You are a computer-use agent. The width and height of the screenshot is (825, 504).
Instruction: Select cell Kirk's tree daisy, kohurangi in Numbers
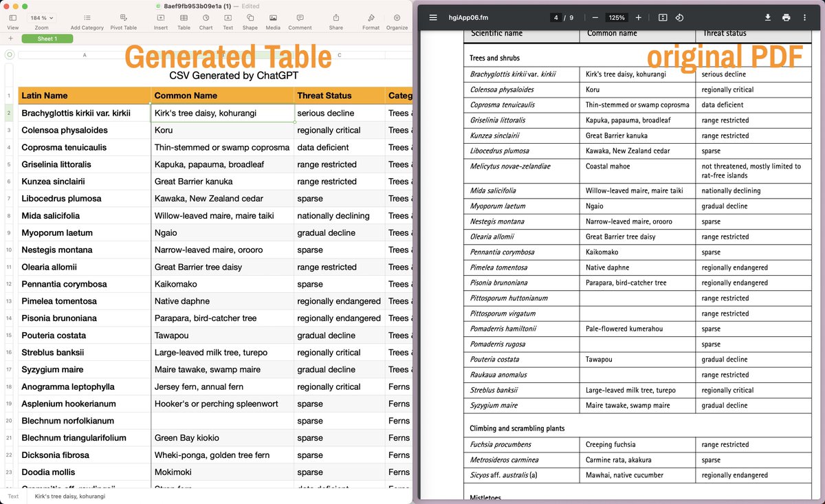pos(223,113)
